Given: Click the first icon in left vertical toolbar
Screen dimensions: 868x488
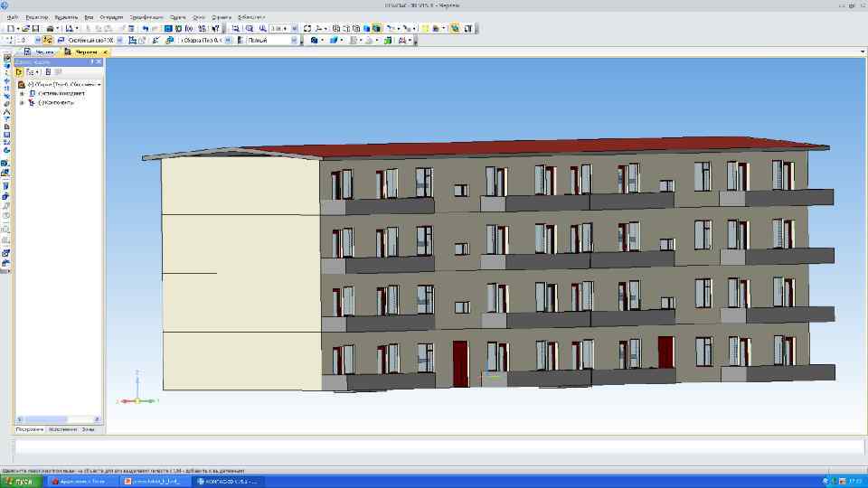Looking at the screenshot, I should (6, 58).
